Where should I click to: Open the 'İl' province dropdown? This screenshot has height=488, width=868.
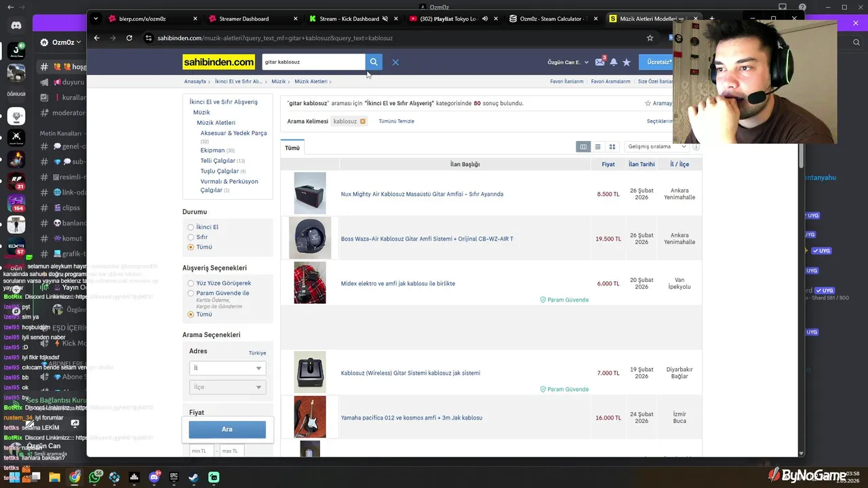(227, 368)
